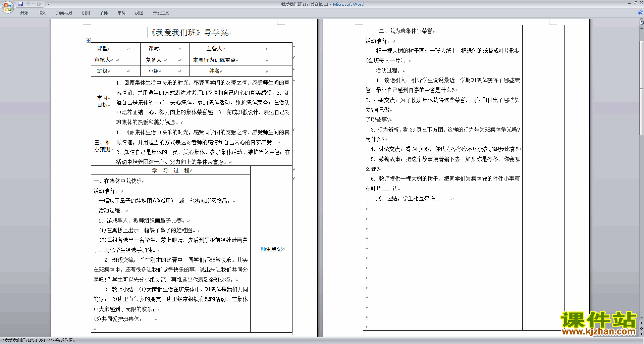Click the line 4.讨论交流：看34页图
The image size is (644, 344).
tap(444, 149)
